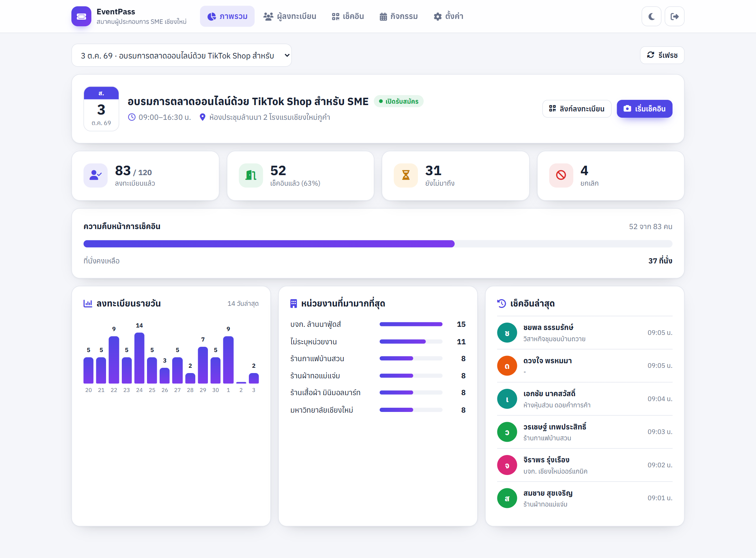Open the ลิงก์ลงทะเบียน registration link button
This screenshot has width=756, height=558.
coord(577,109)
